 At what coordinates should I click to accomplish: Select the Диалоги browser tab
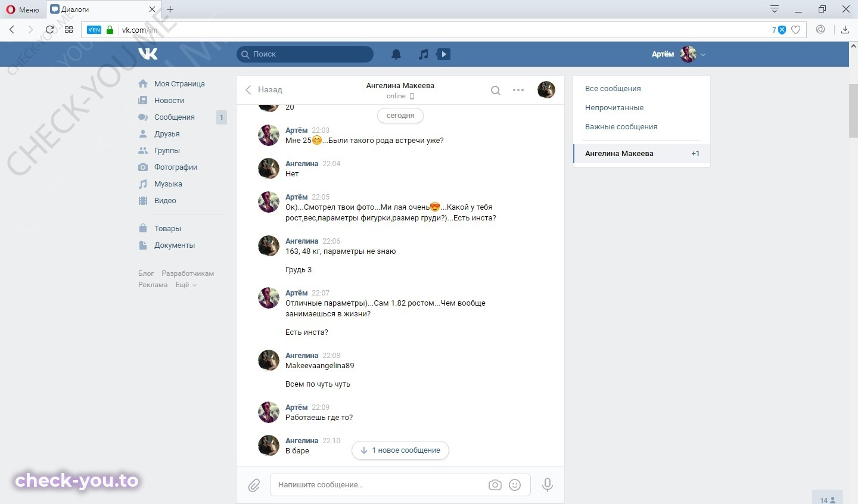[x=102, y=10]
